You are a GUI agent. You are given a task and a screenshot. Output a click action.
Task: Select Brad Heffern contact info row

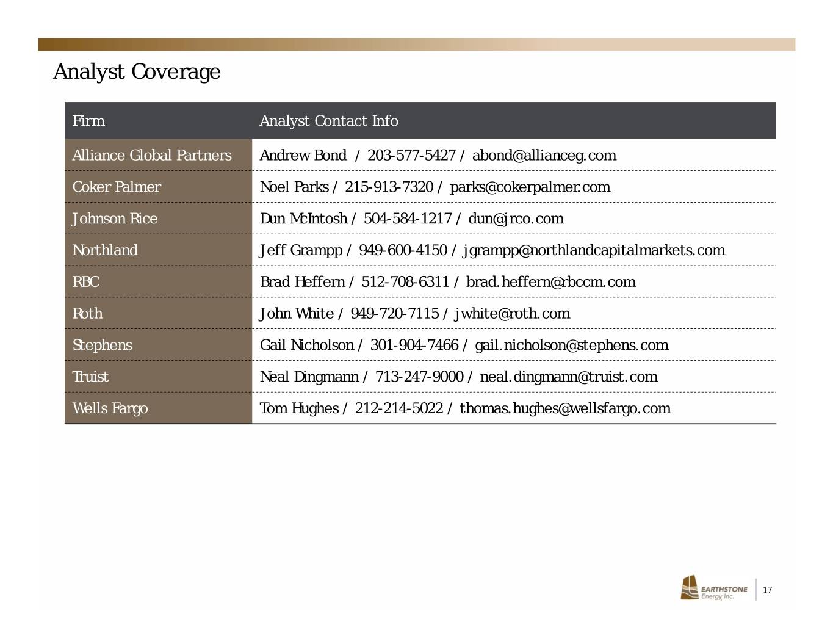pos(514,282)
